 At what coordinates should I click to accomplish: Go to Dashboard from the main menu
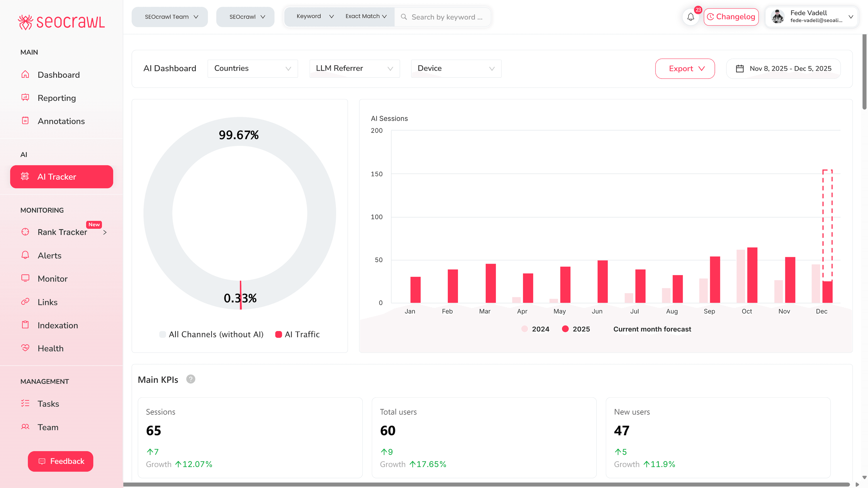(x=59, y=75)
